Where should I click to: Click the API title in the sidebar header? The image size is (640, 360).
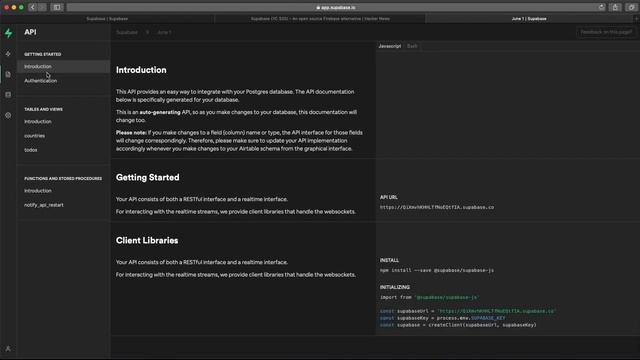[x=30, y=32]
